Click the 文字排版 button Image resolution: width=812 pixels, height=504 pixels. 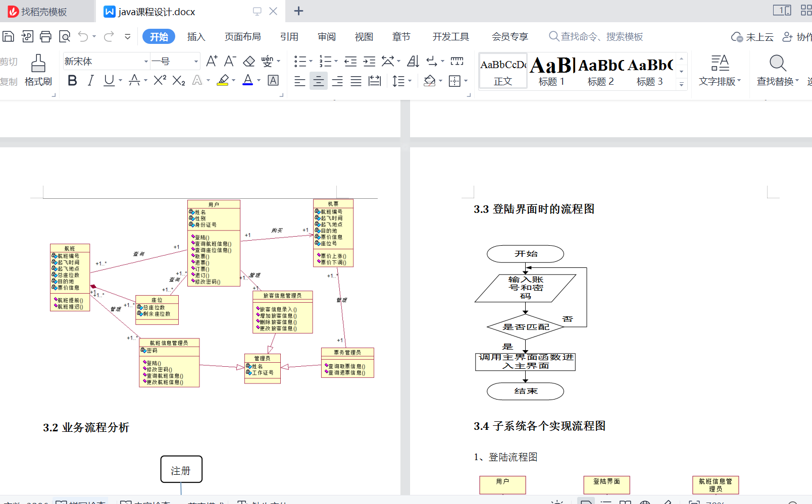click(720, 71)
